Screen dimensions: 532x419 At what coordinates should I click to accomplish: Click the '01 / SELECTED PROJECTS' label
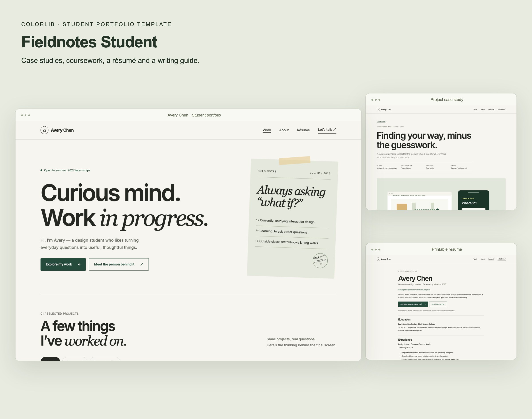tap(60, 314)
